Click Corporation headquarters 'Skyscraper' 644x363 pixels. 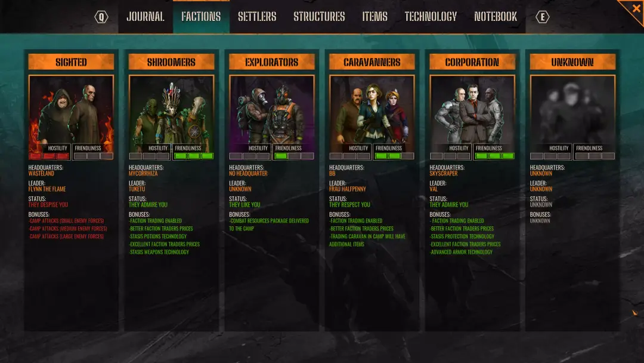(x=444, y=174)
